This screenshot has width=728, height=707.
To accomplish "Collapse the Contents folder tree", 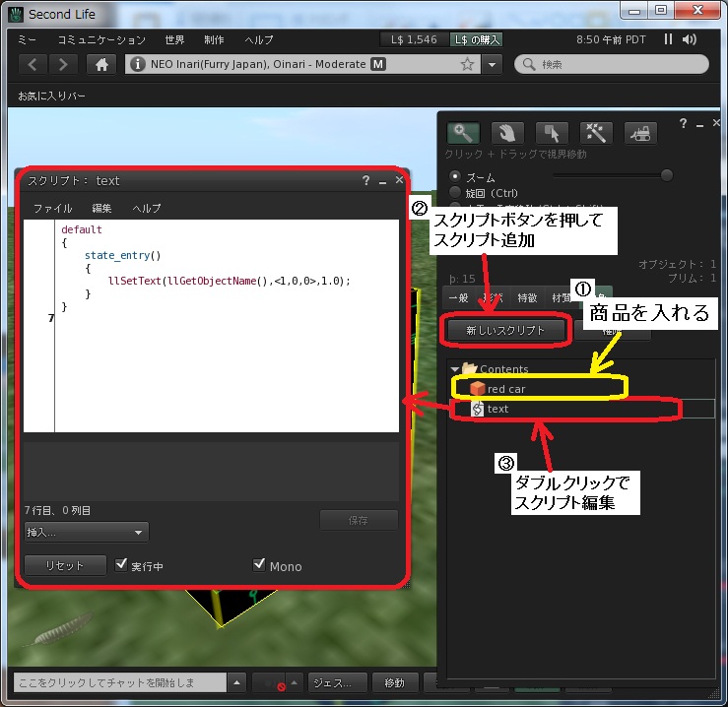I will [x=454, y=369].
